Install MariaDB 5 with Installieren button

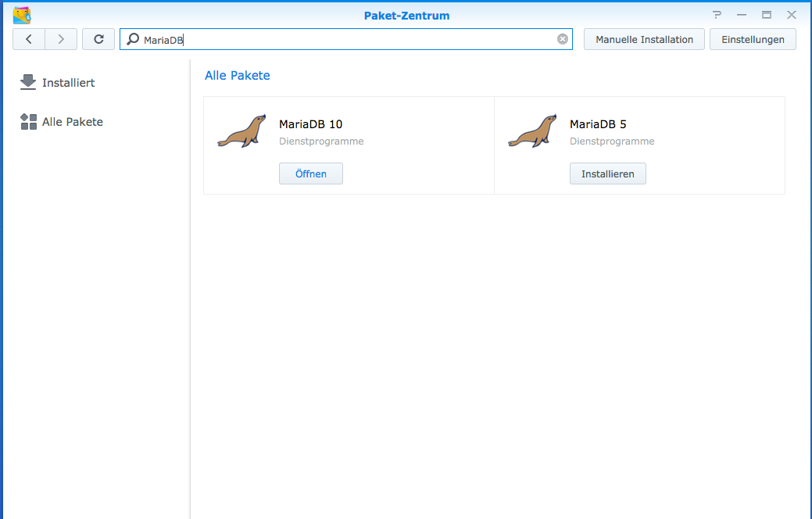607,174
